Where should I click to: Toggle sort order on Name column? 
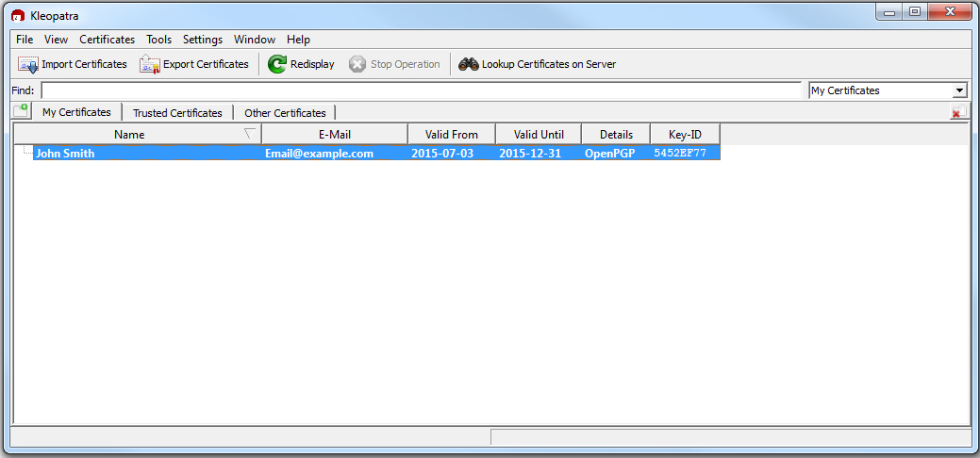138,135
